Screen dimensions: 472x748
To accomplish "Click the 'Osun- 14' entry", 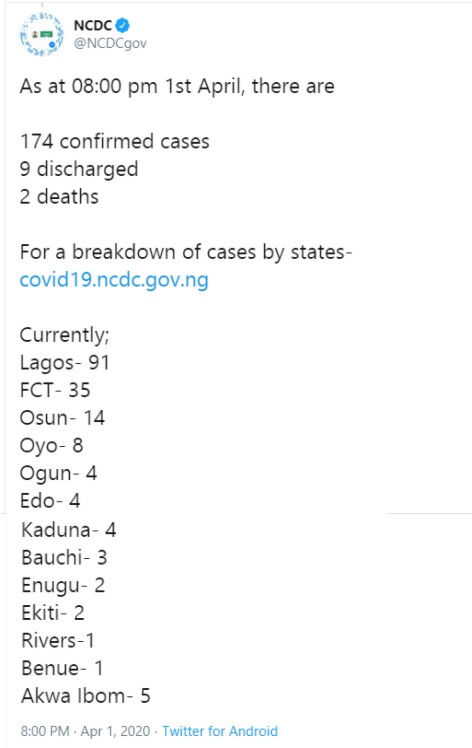I will pyautogui.click(x=62, y=418).
